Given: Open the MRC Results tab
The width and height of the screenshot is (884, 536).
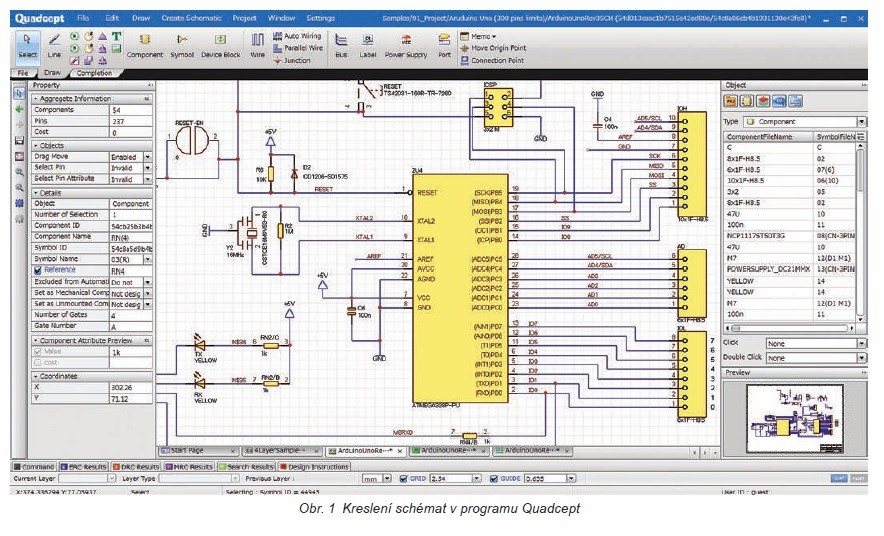Looking at the screenshot, I should pos(189,467).
